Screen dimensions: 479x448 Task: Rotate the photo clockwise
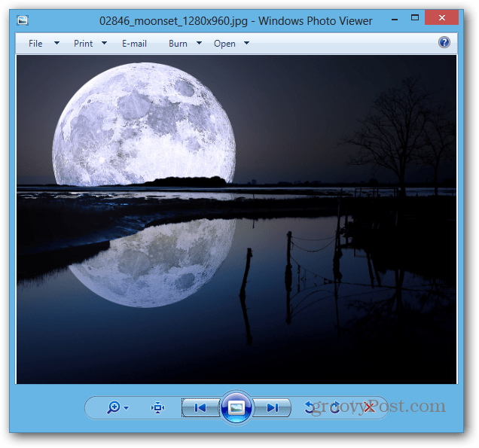(335, 407)
